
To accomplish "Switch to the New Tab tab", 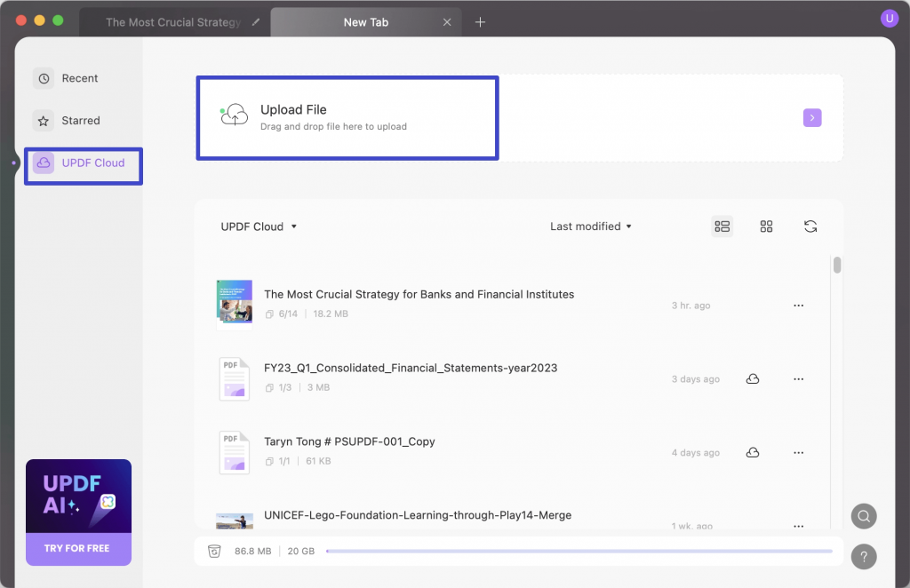I will (x=365, y=21).
